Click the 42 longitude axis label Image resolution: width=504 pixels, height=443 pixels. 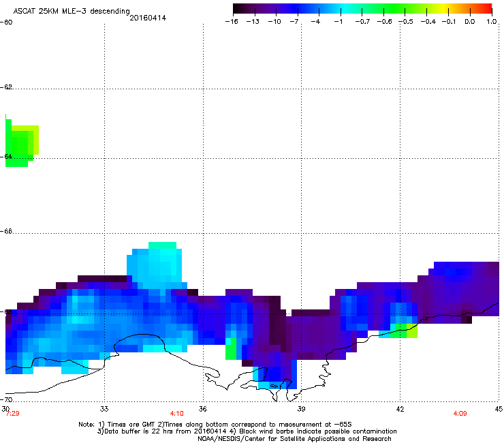tap(400, 409)
